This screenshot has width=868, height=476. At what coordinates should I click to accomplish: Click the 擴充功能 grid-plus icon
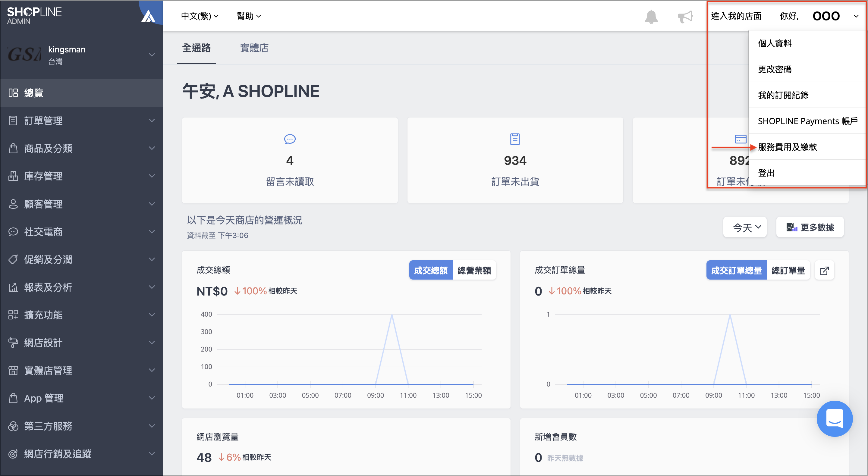[13, 315]
